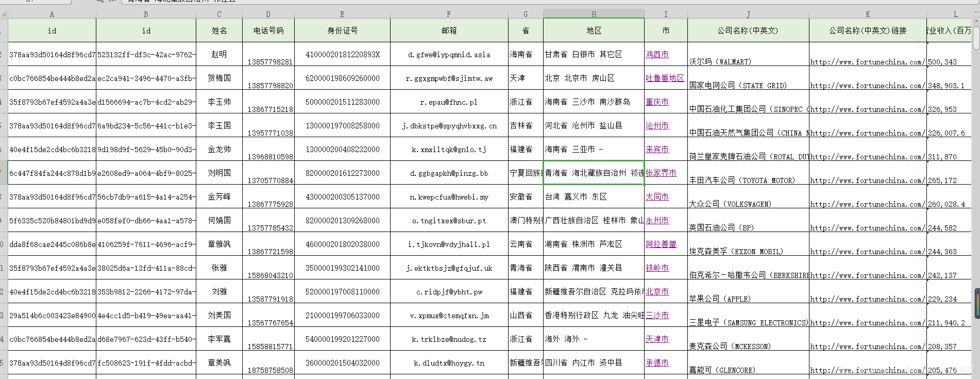
Task: Select company cell 沃尔玛 (WALMART)
Action: [748, 54]
